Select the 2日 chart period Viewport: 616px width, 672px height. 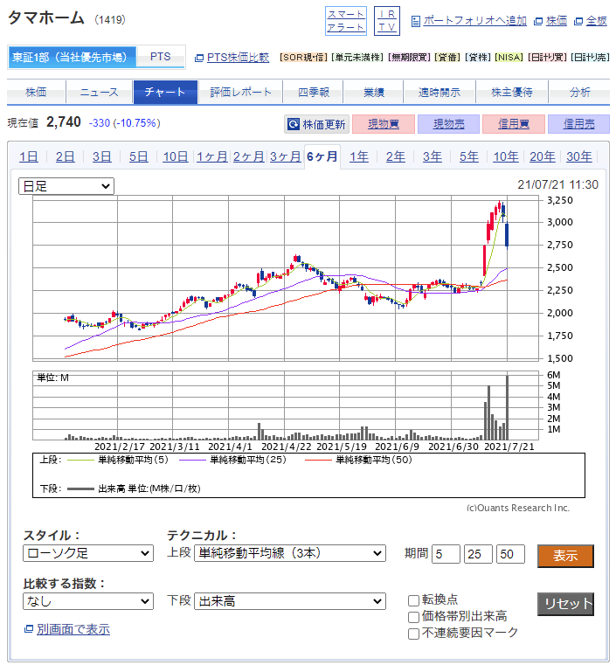pyautogui.click(x=66, y=156)
